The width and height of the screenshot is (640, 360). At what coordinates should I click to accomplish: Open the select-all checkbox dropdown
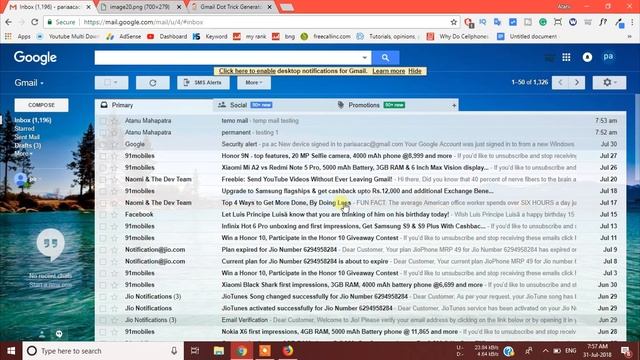pyautogui.click(x=111, y=83)
